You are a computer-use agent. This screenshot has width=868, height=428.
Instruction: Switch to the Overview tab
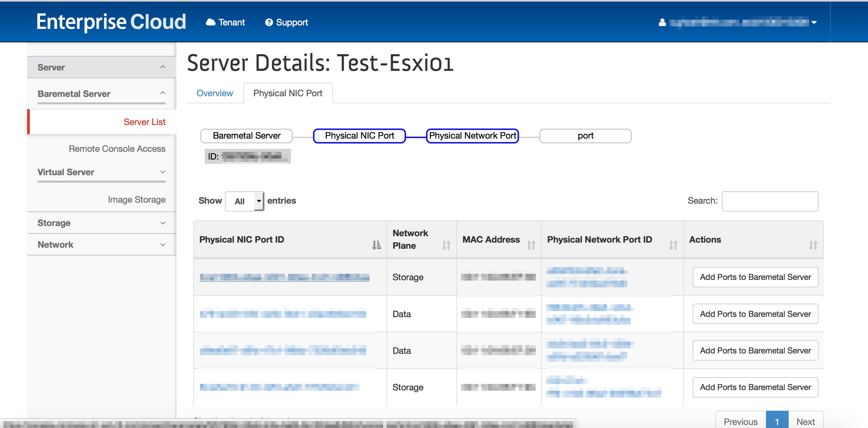[x=215, y=93]
